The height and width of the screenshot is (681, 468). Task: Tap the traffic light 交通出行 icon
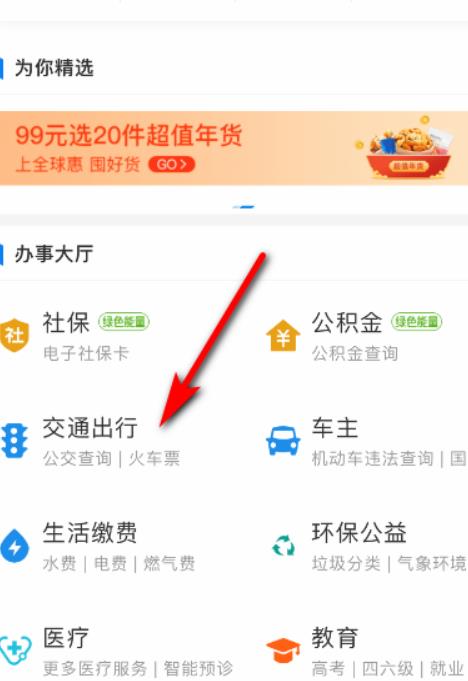coord(14,441)
